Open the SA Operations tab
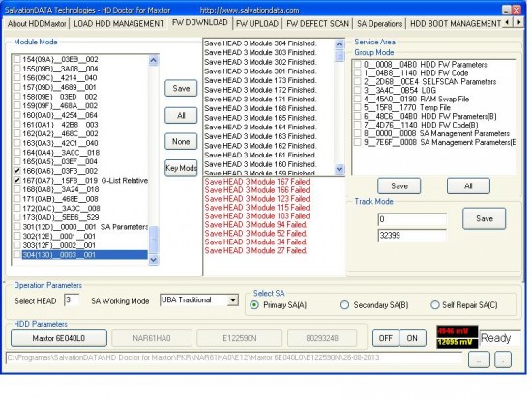532x399 pixels. (x=380, y=24)
